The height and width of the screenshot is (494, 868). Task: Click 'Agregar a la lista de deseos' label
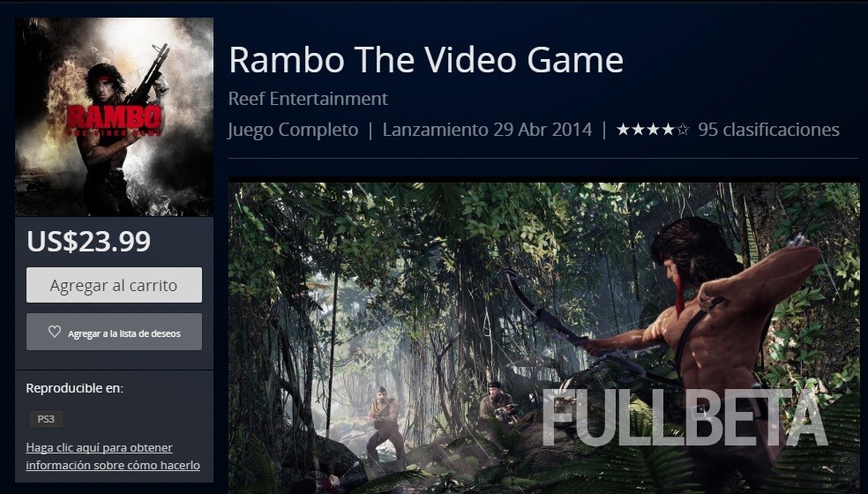[x=124, y=333]
